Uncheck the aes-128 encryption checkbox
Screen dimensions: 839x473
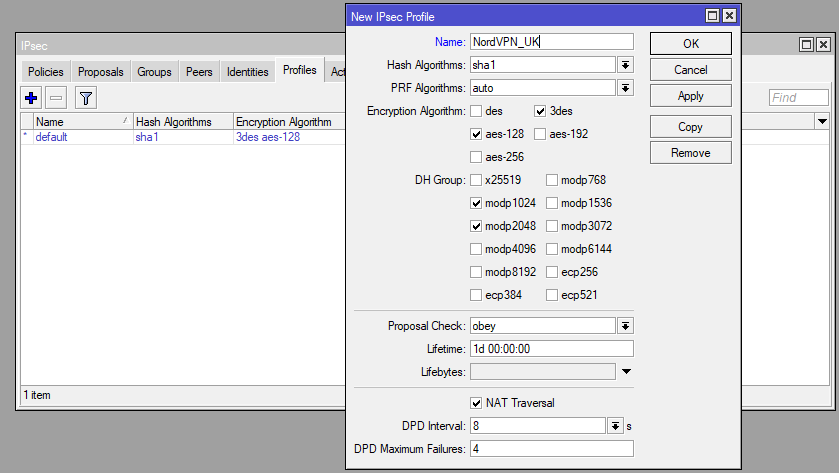coord(476,134)
